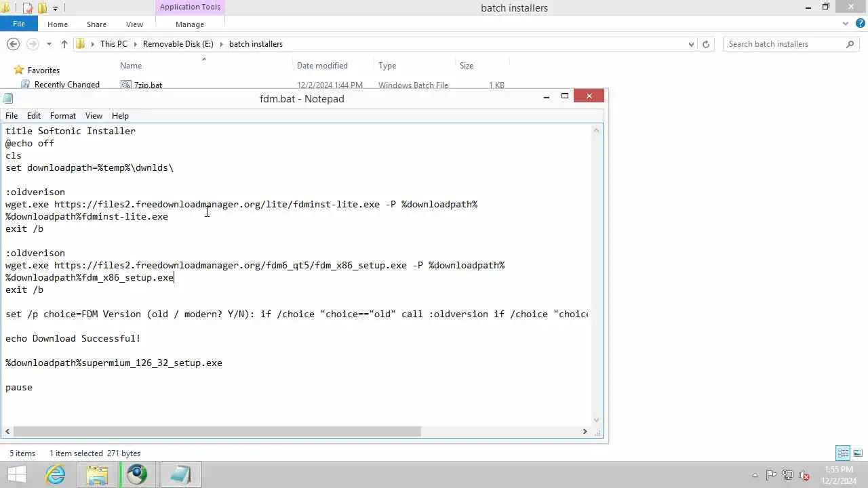The image size is (868, 488).
Task: Open the Windows Start button
Action: (16, 474)
